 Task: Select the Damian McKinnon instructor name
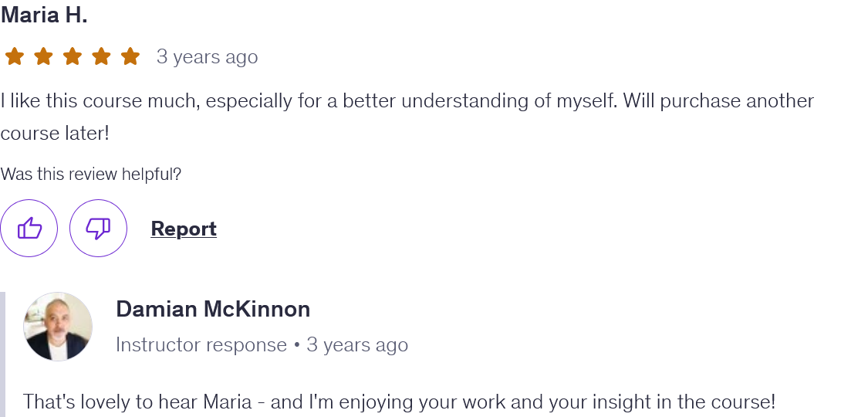[213, 309]
